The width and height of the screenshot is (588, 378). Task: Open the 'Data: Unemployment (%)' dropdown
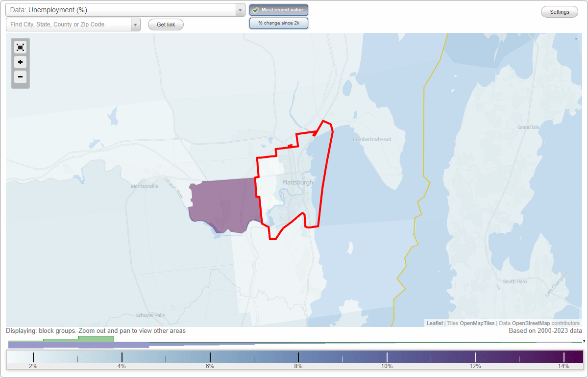pyautogui.click(x=122, y=9)
